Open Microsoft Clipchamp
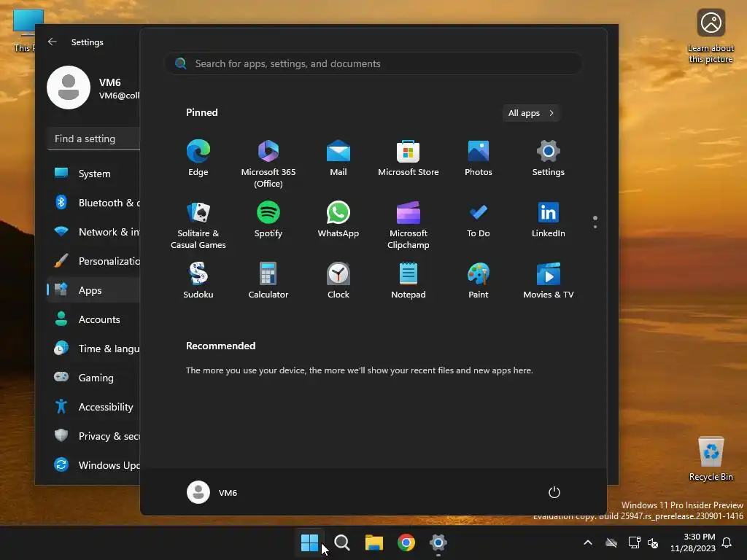Image resolution: width=747 pixels, height=560 pixels. (x=409, y=225)
